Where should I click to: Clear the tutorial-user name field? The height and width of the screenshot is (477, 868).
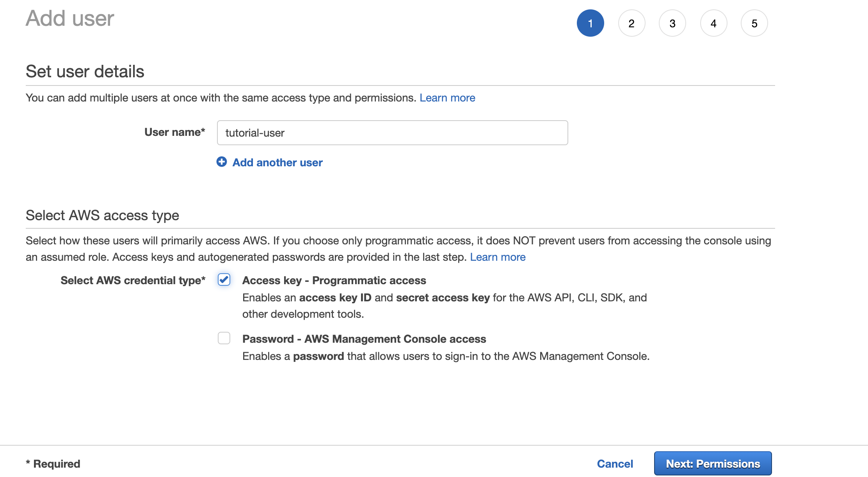point(392,132)
